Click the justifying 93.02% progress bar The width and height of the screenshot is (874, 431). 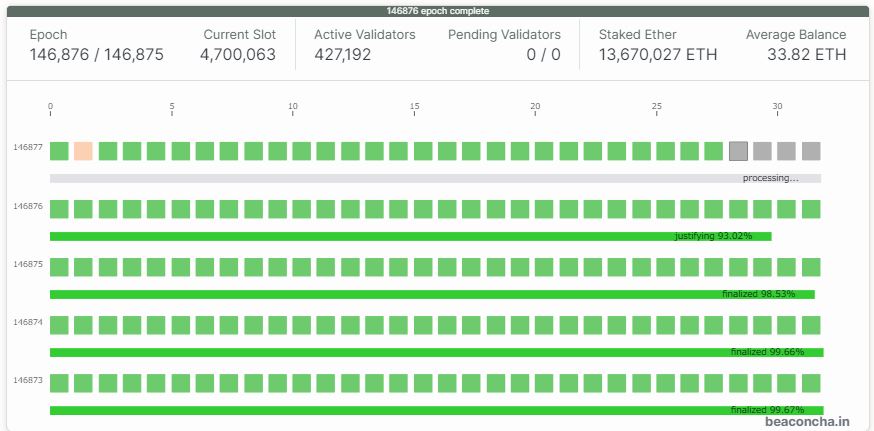coord(410,236)
